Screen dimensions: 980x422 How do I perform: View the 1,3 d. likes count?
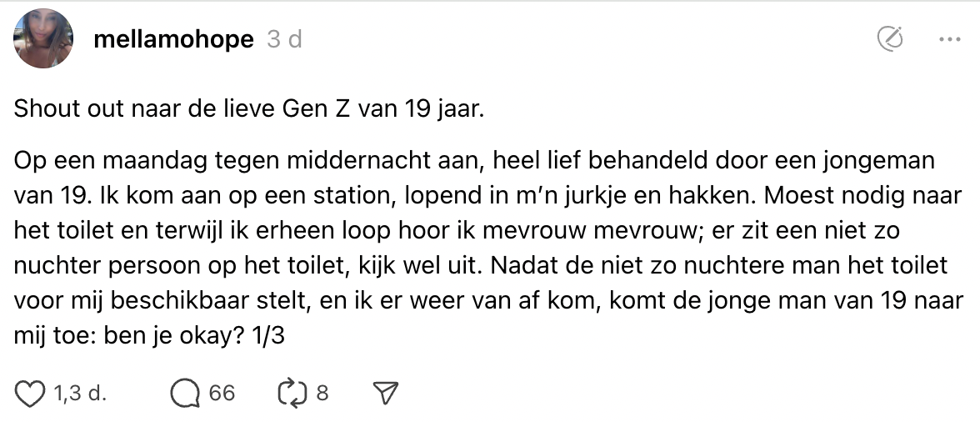tap(79, 393)
